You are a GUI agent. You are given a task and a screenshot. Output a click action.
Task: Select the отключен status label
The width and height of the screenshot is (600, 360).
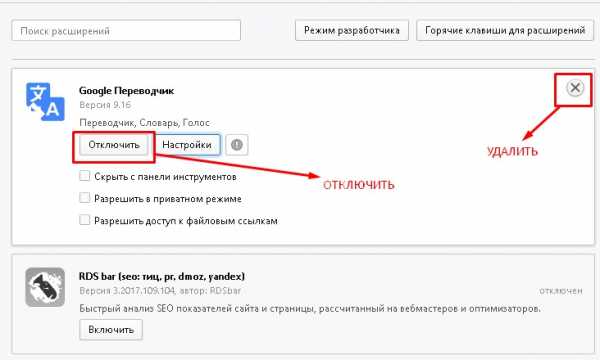click(x=561, y=291)
